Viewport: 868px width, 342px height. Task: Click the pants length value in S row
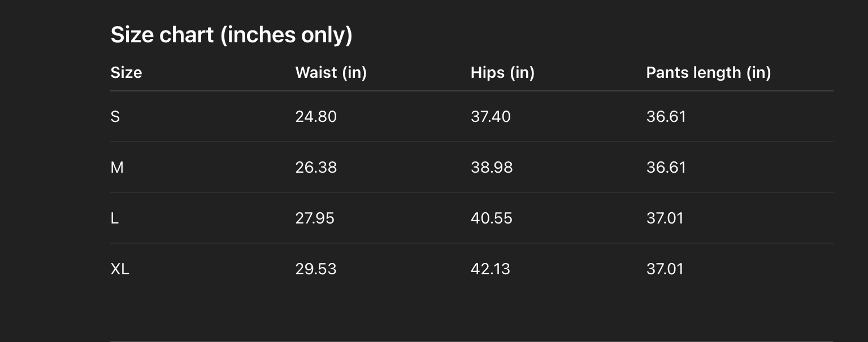(666, 117)
